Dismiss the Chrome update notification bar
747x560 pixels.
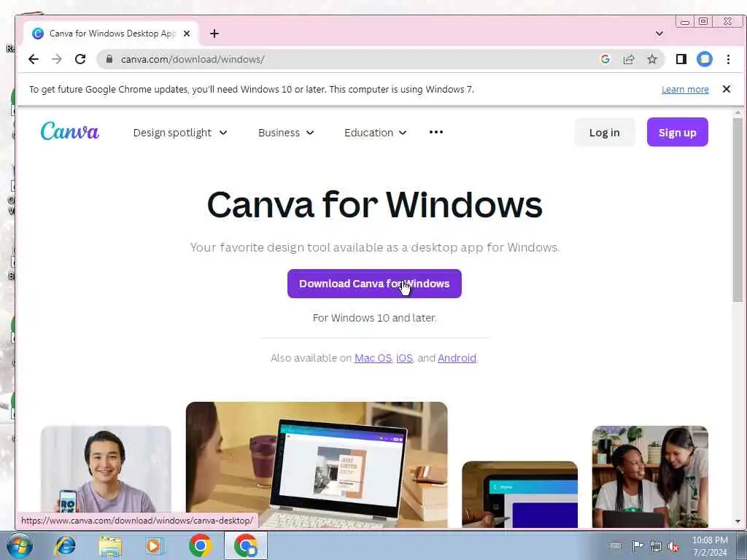click(x=727, y=89)
